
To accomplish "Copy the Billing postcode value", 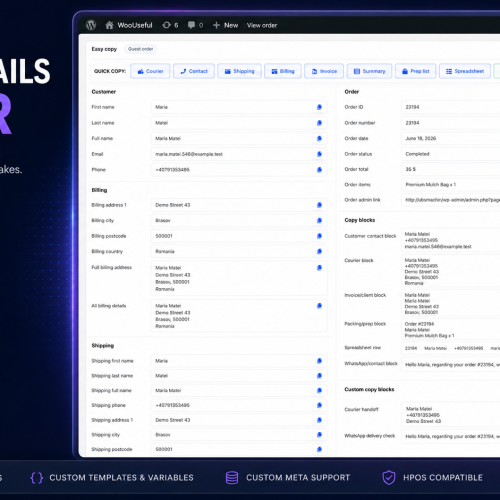I will 319,236.
